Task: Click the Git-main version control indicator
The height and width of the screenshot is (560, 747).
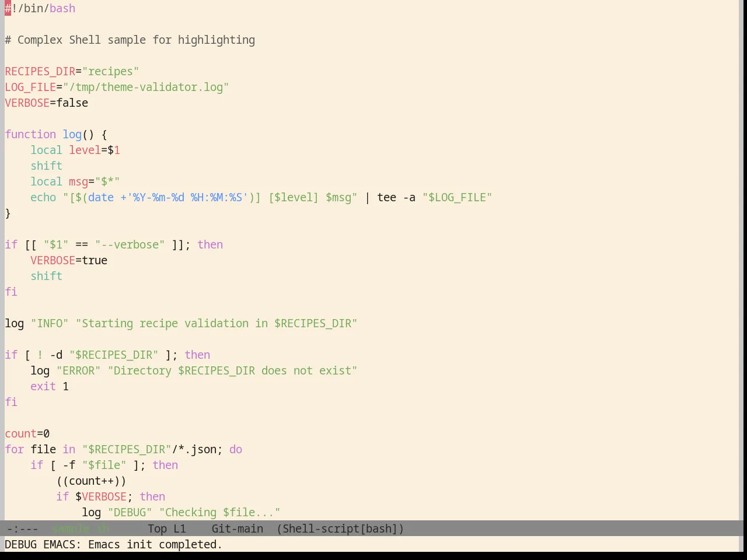Action: click(237, 528)
